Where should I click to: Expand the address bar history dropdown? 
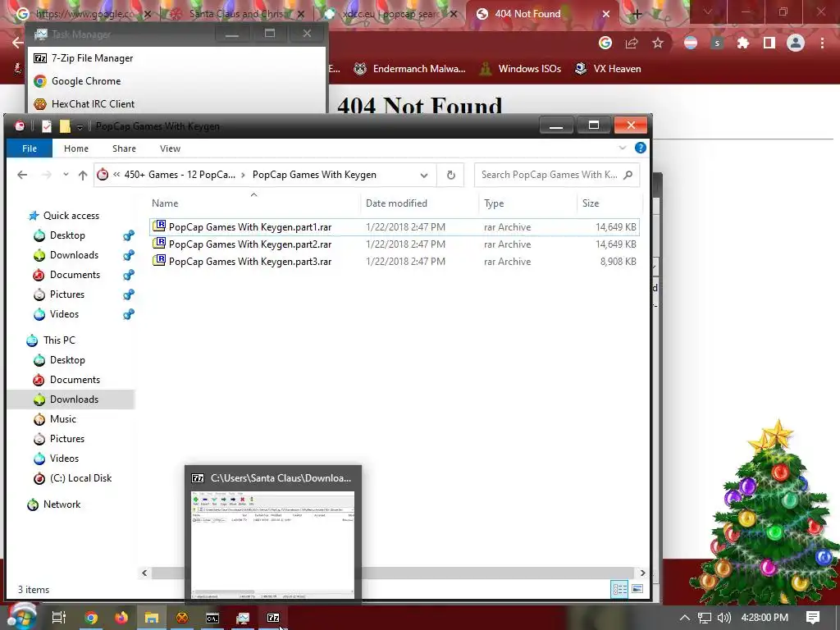click(424, 176)
